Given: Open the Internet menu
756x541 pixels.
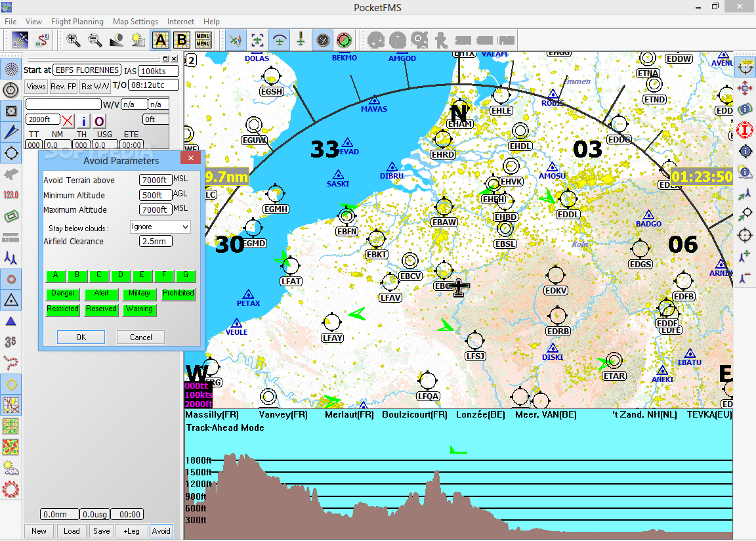Looking at the screenshot, I should click(180, 22).
